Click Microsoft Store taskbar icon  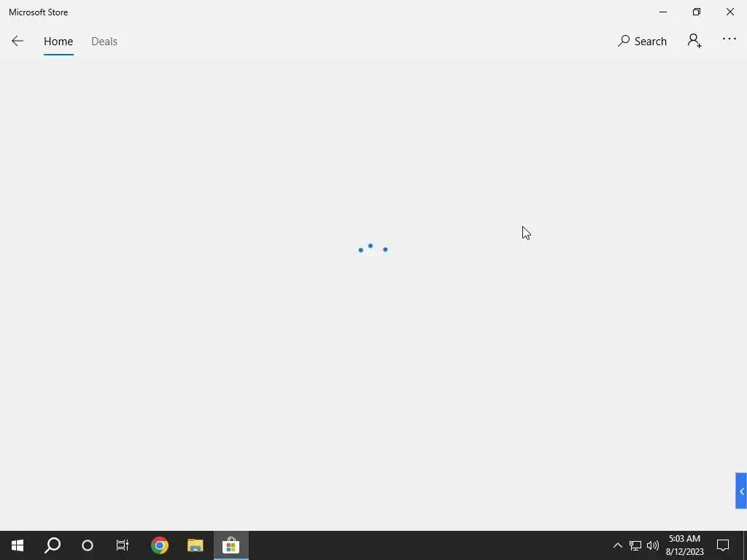tap(231, 545)
